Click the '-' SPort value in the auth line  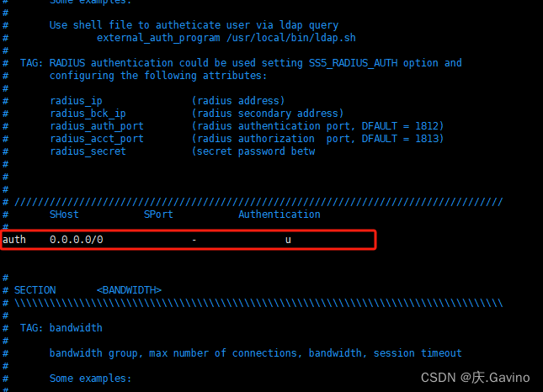click(194, 240)
